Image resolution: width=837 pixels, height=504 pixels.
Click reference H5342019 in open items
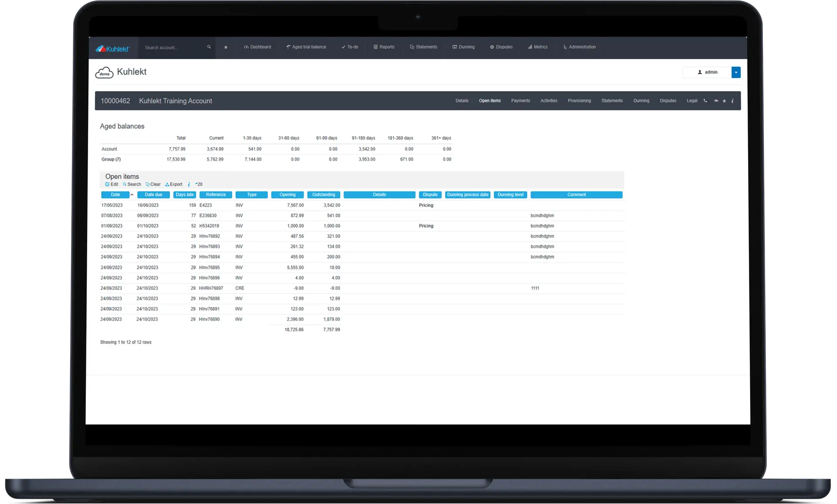209,226
